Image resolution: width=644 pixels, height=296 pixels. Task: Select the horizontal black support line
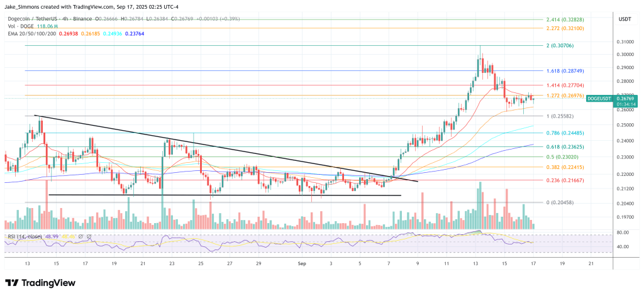220,195
